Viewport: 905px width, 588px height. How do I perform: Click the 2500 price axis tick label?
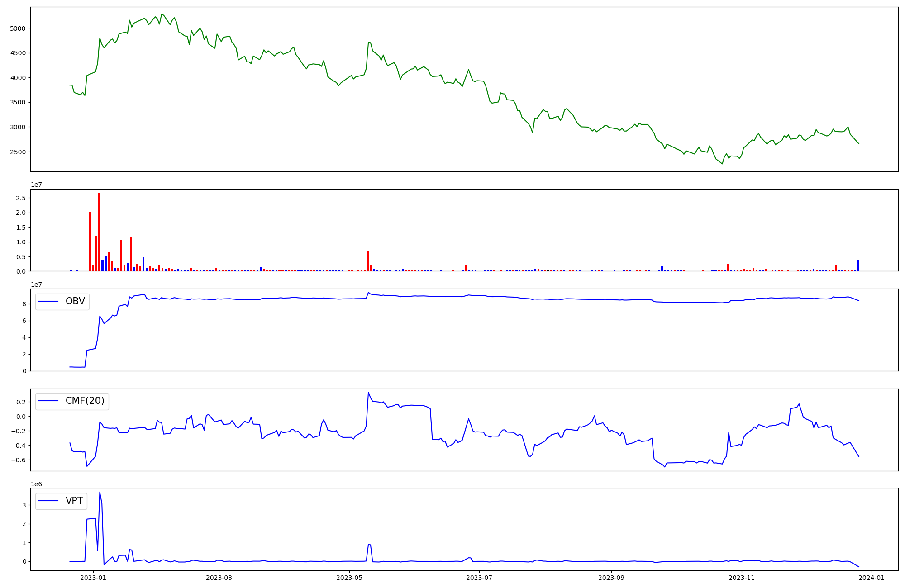(18, 152)
